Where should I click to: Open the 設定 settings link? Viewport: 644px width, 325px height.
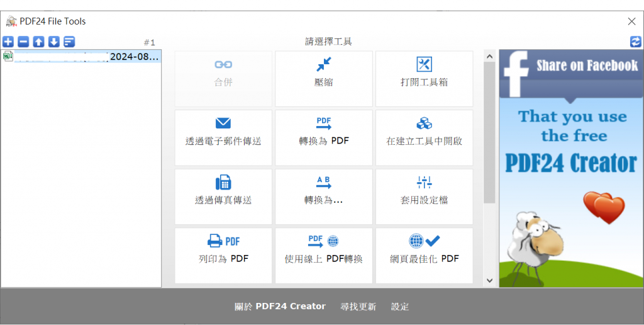point(399,307)
